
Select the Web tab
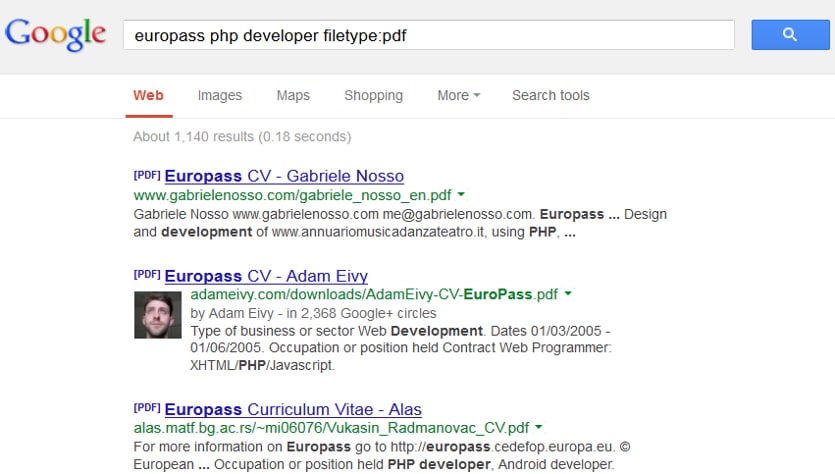pos(149,95)
